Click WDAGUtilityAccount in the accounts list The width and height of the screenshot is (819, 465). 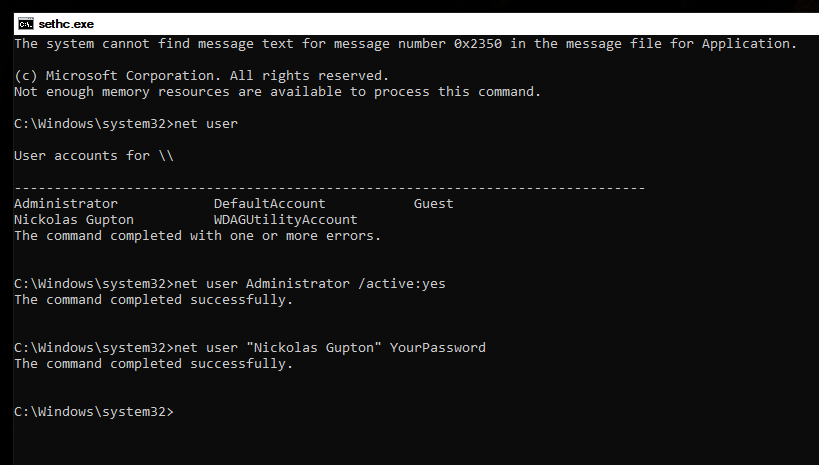tap(285, 220)
